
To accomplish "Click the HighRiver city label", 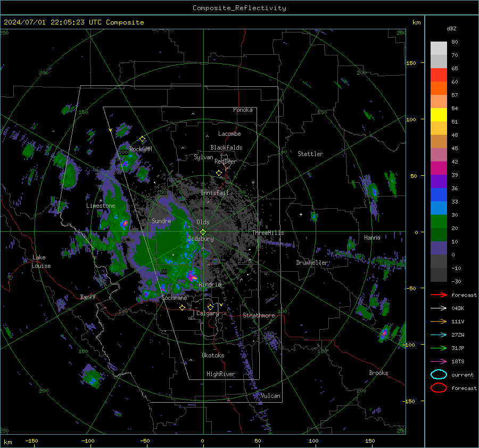I will pyautogui.click(x=221, y=374).
